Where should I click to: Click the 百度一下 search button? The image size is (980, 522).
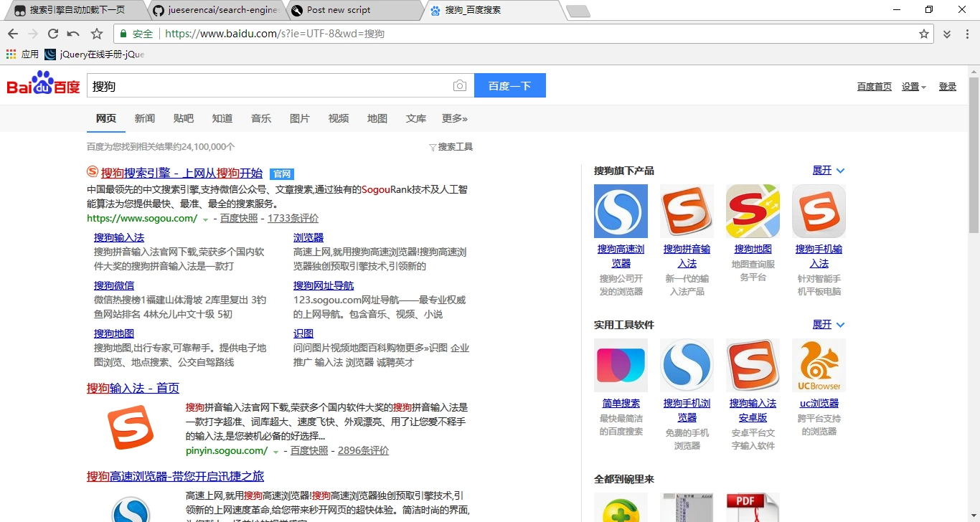click(x=509, y=86)
